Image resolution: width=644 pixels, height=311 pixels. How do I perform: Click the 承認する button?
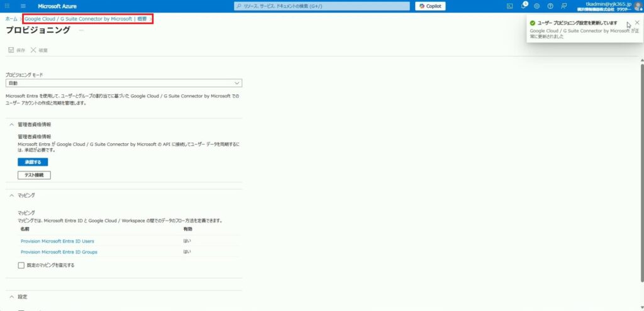(x=33, y=162)
